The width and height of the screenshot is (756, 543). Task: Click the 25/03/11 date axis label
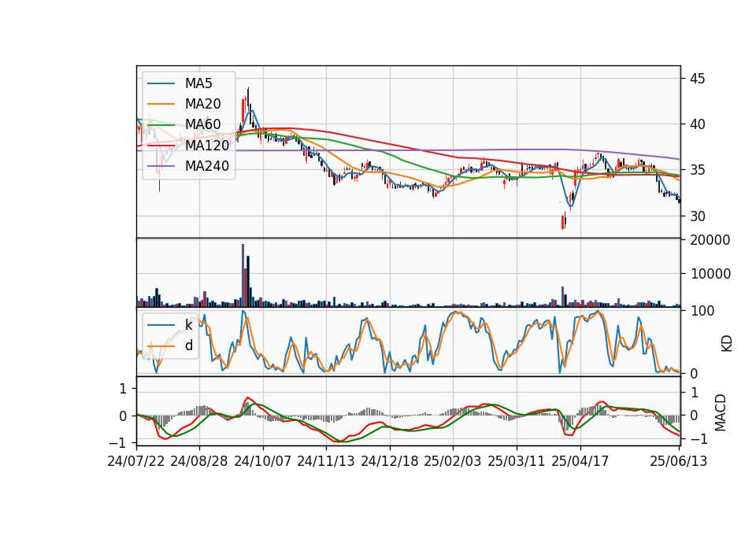pyautogui.click(x=517, y=461)
